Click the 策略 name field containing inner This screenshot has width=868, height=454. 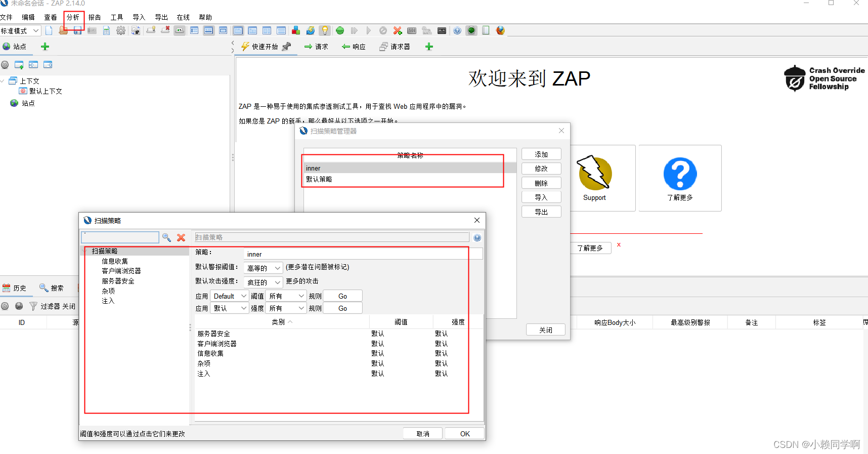363,254
